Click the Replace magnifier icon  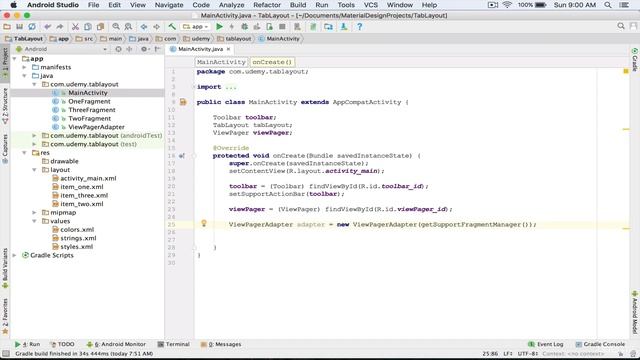tap(128, 27)
